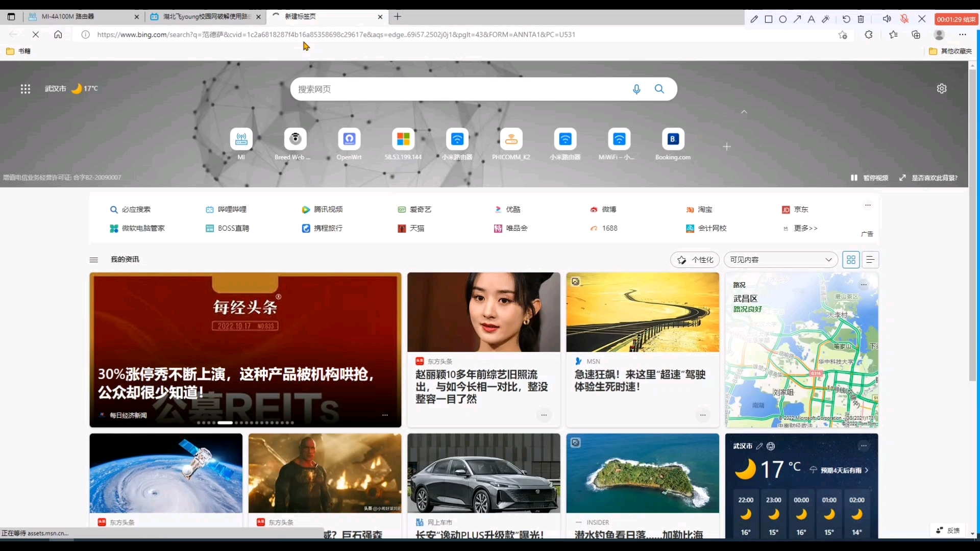Collapse quick links with the chevron arrow
This screenshot has height=551, width=980.
[x=744, y=112]
